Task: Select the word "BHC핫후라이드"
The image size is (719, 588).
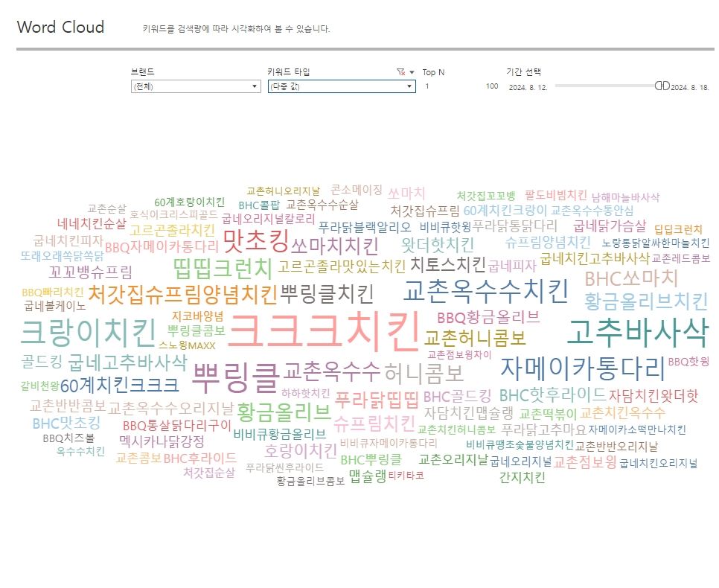Action: click(552, 394)
